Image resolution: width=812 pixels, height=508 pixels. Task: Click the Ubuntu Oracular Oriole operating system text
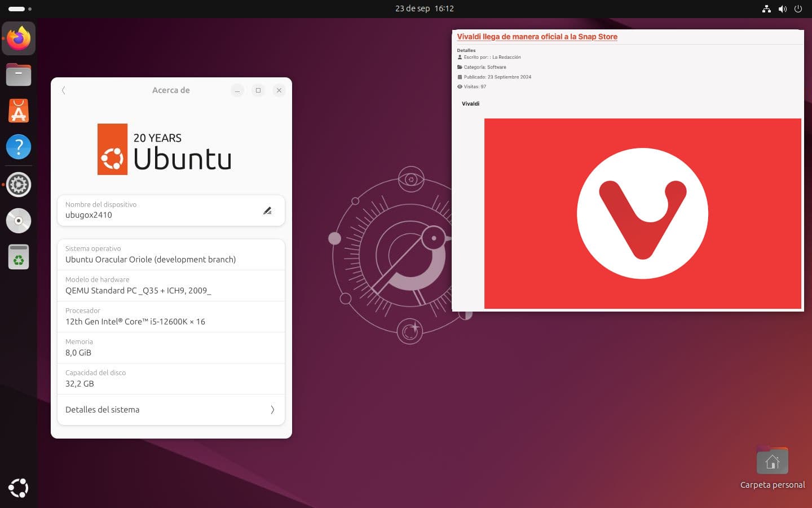151,260
